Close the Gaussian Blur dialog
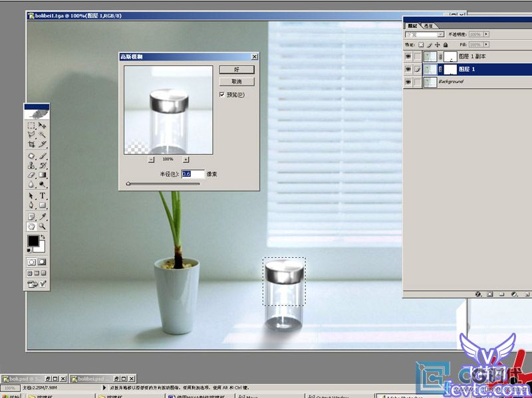 (x=255, y=57)
